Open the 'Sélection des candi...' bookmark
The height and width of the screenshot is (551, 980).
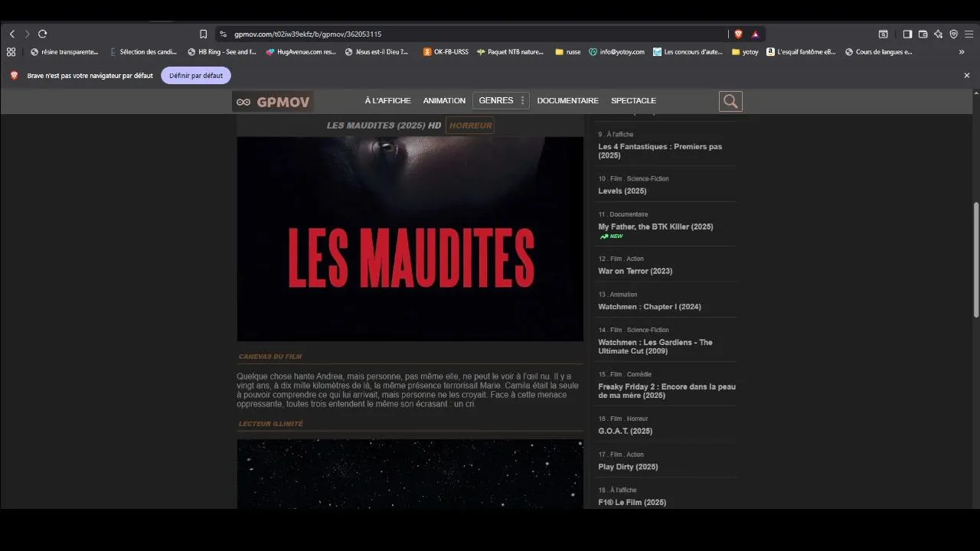click(143, 52)
